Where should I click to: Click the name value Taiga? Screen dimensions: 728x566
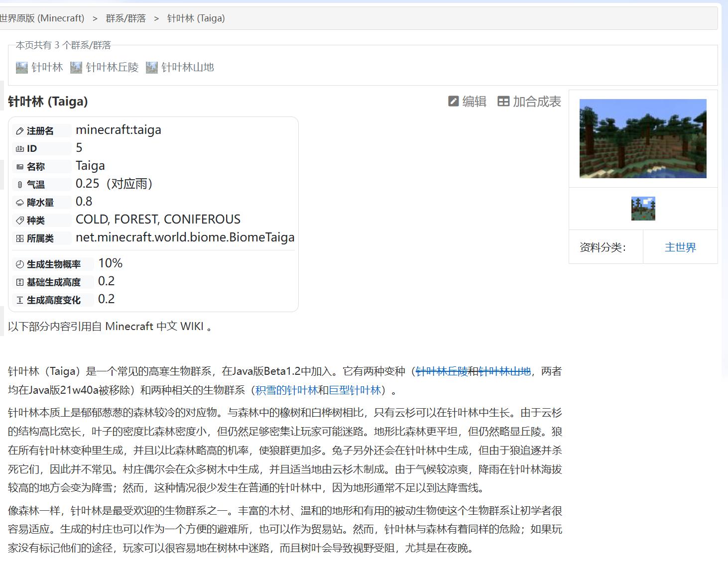pyautogui.click(x=90, y=166)
